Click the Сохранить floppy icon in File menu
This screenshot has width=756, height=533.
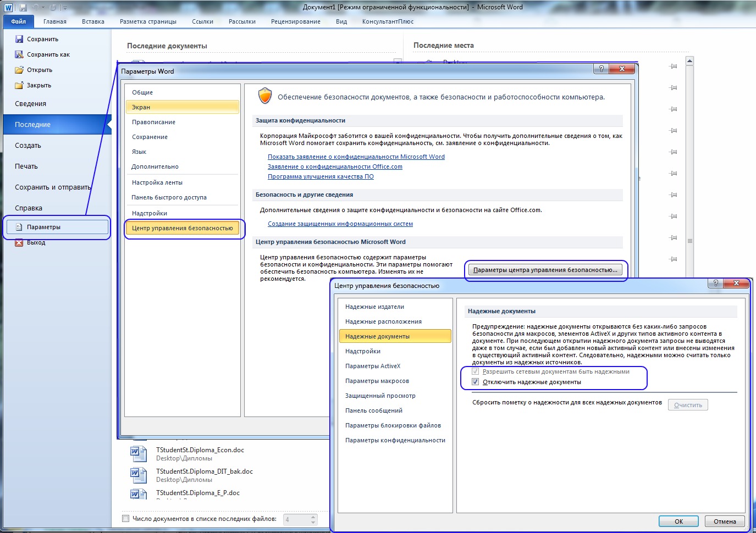19,39
